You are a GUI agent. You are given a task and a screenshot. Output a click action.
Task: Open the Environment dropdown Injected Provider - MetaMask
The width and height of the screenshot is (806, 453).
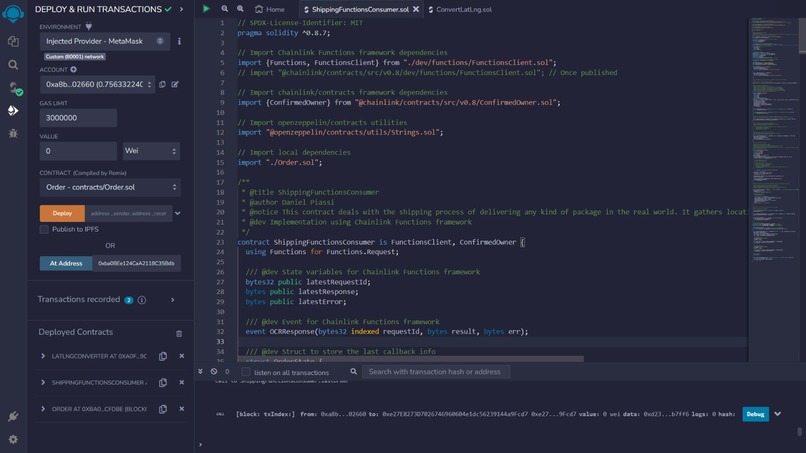105,41
